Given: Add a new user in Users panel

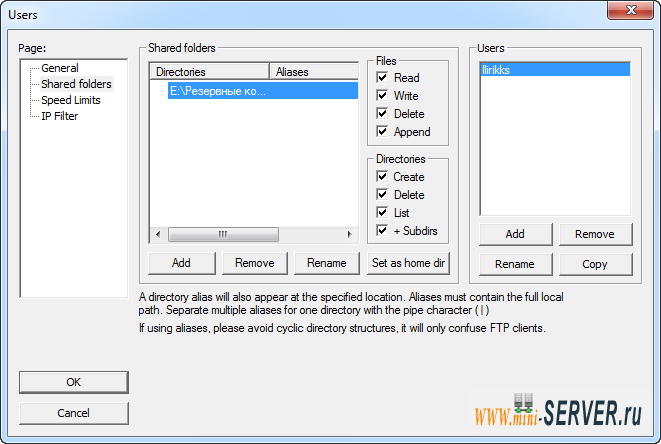Looking at the screenshot, I should [x=515, y=234].
